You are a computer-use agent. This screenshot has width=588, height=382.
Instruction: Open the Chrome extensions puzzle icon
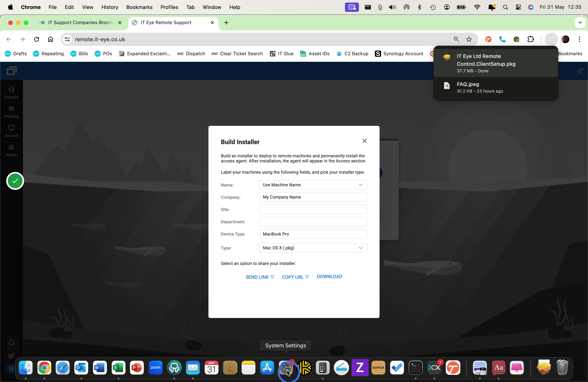point(530,39)
